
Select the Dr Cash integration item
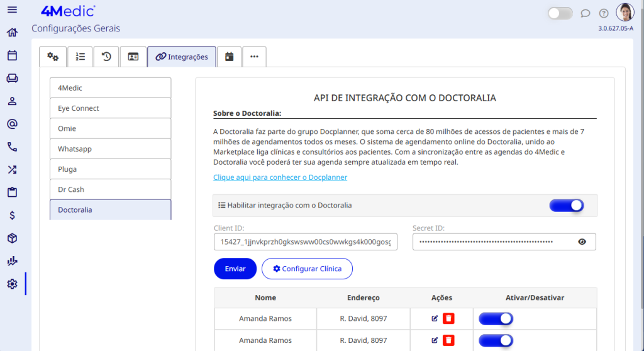[x=111, y=189]
